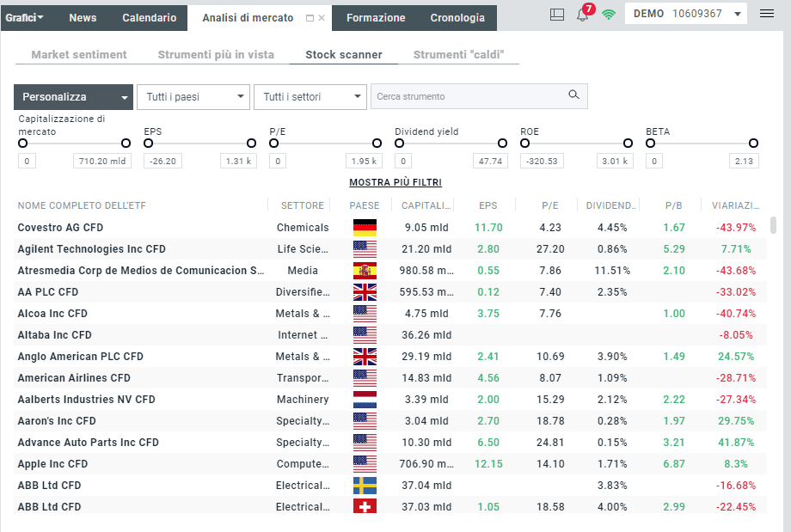Click US flag in Agilent Technologies row
Screen dimensions: 791x532
click(x=365, y=249)
